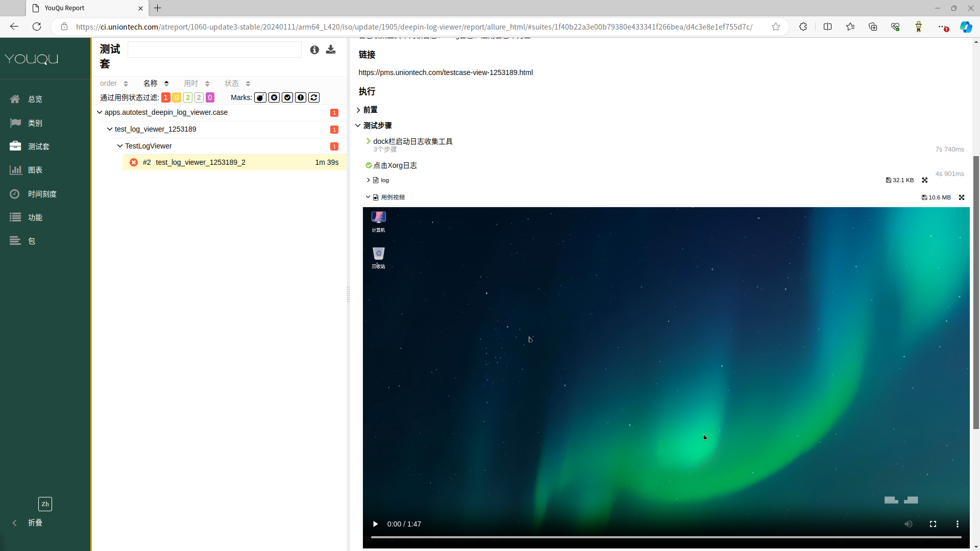The height and width of the screenshot is (551, 980).
Task: Toggle the flaky bomb mark filter
Action: [260, 97]
